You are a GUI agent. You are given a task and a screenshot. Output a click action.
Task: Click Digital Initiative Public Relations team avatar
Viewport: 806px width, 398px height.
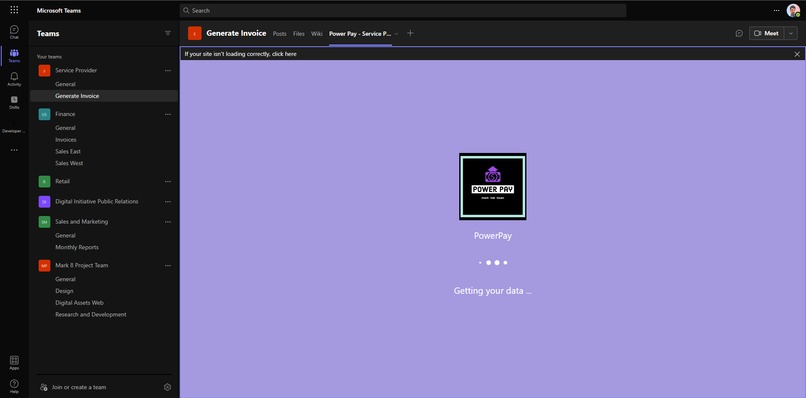(44, 202)
